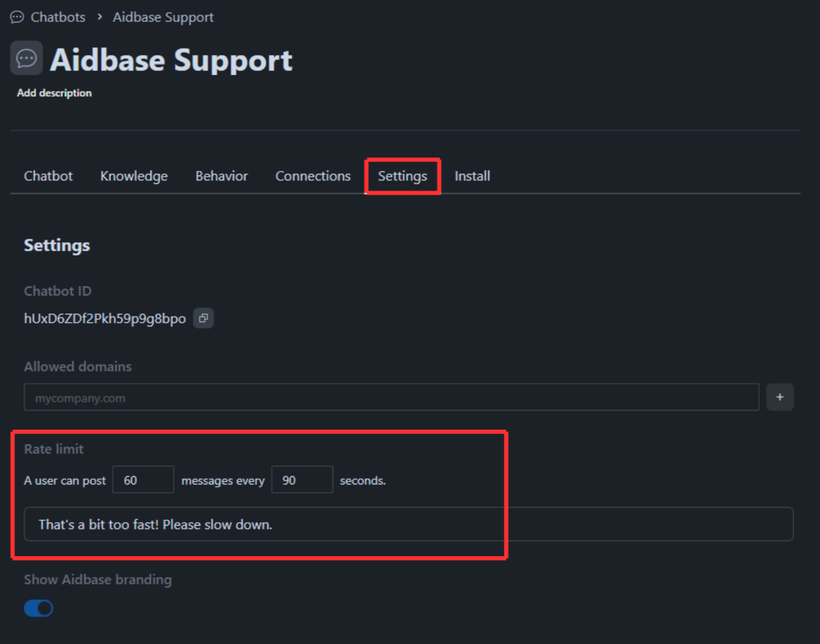Click the breadcrumb chevron separator

tap(100, 17)
